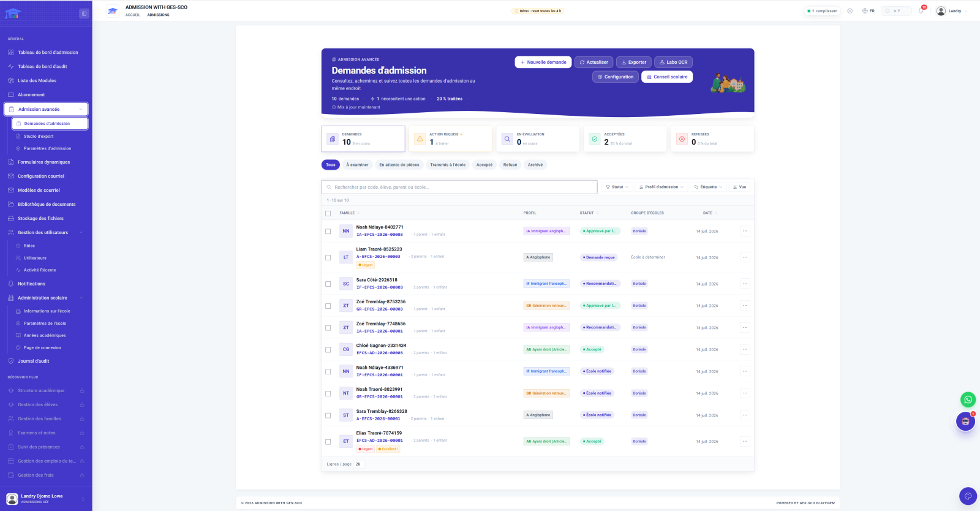Click the GES-SCO graduation cap logo in sidebar
Viewport: 980px width, 511px height.
(x=13, y=13)
